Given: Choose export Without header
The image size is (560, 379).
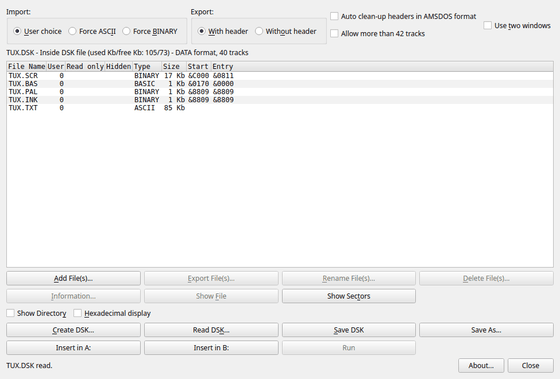Looking at the screenshot, I should 286,31.
